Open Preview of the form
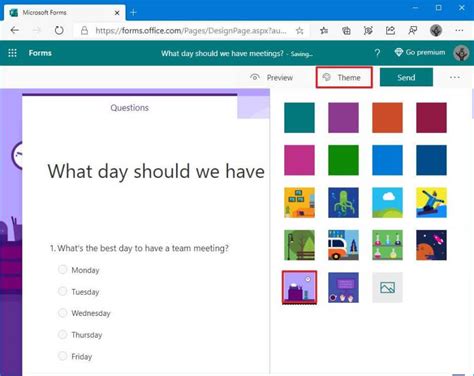Image resolution: width=474 pixels, height=376 pixels. pyautogui.click(x=271, y=77)
